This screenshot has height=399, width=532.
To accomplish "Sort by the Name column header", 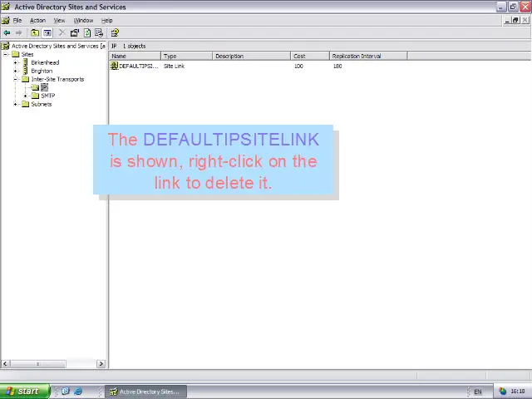I will [x=135, y=56].
